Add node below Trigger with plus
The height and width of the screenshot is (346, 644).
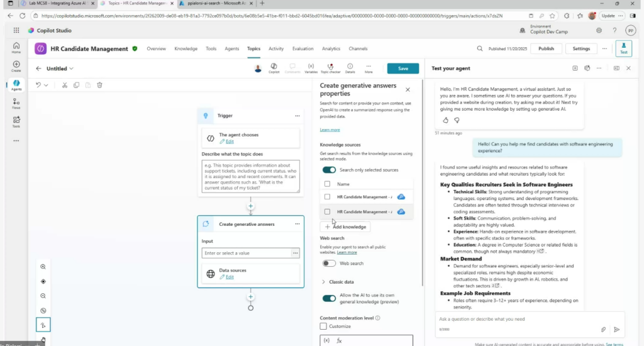click(x=250, y=206)
